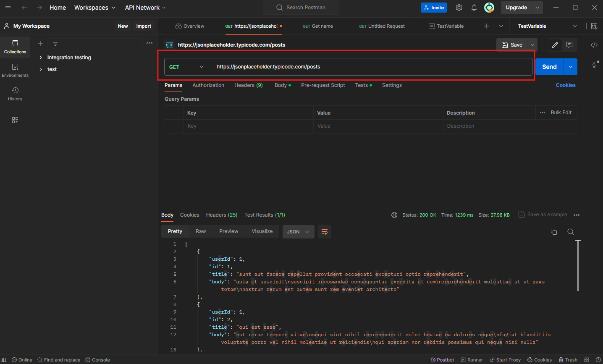Show the Raw response view
Viewport: 603px width, 364px height.
(x=201, y=231)
